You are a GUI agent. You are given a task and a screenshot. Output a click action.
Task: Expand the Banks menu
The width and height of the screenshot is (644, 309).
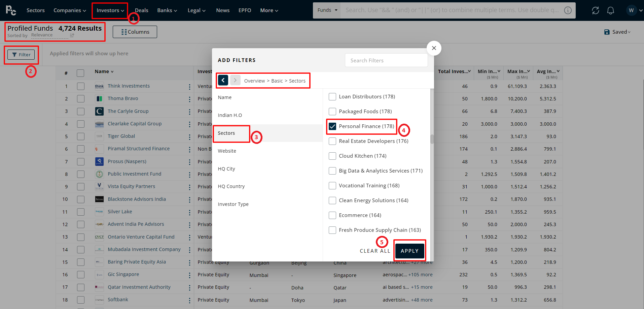[x=167, y=10]
